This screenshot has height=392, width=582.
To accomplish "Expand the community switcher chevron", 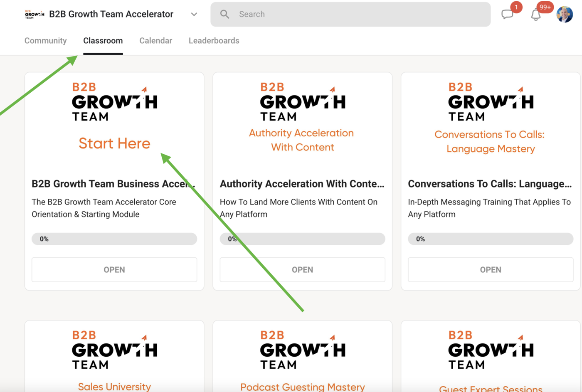I will click(194, 15).
